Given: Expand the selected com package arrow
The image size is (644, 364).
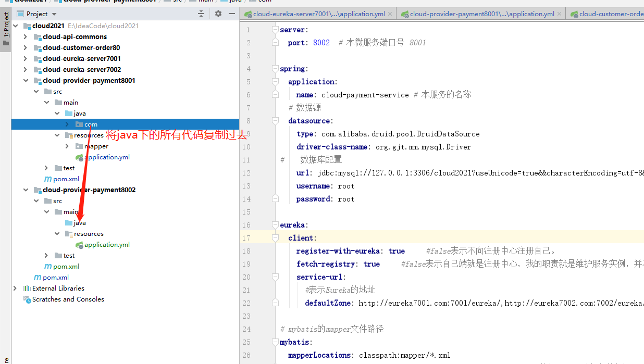Looking at the screenshot, I should [67, 124].
